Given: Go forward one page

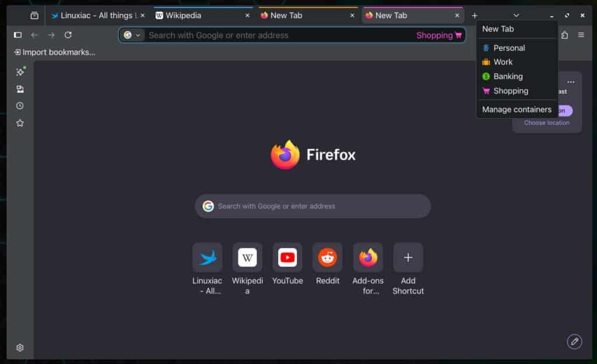Looking at the screenshot, I should click(x=51, y=35).
